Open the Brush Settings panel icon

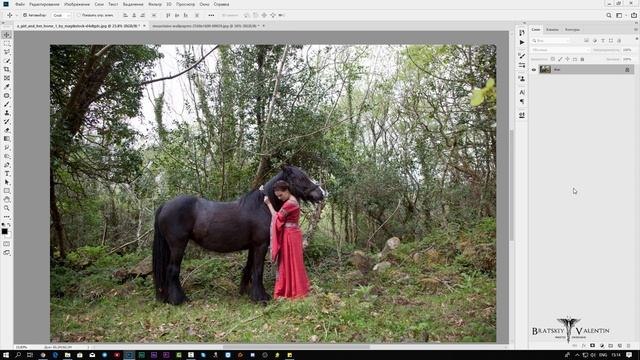click(522, 56)
